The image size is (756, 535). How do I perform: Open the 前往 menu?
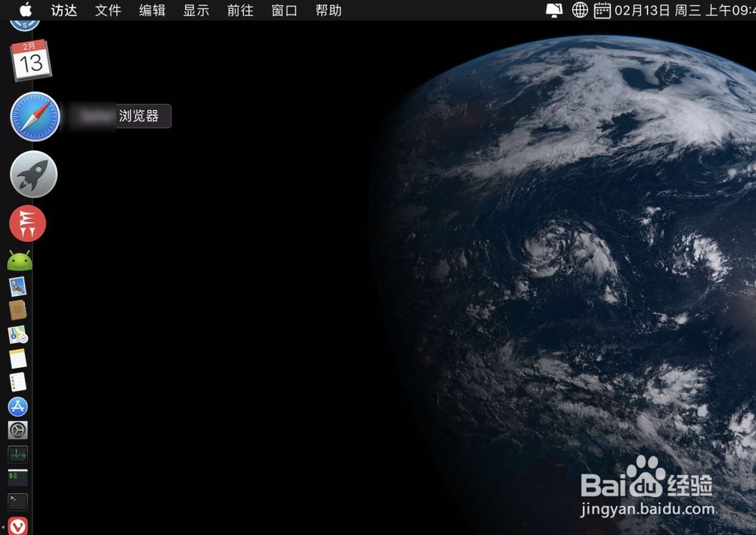pyautogui.click(x=240, y=10)
